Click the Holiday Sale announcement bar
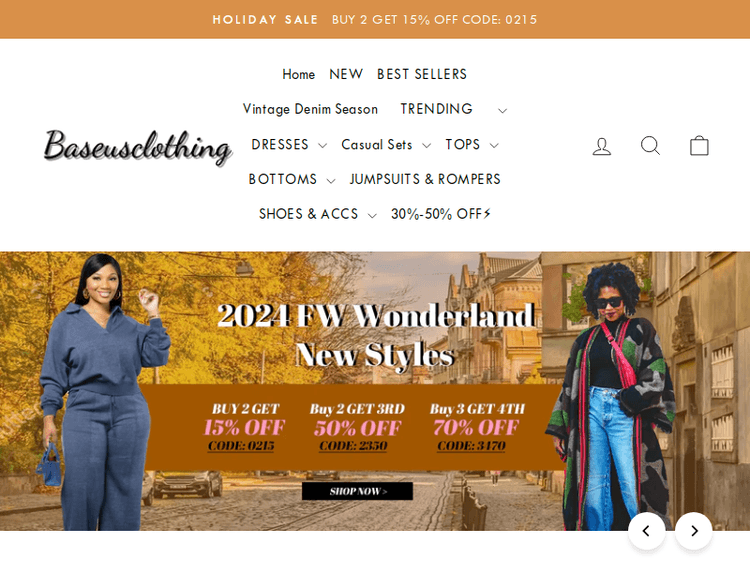The image size is (750, 563). [x=375, y=20]
